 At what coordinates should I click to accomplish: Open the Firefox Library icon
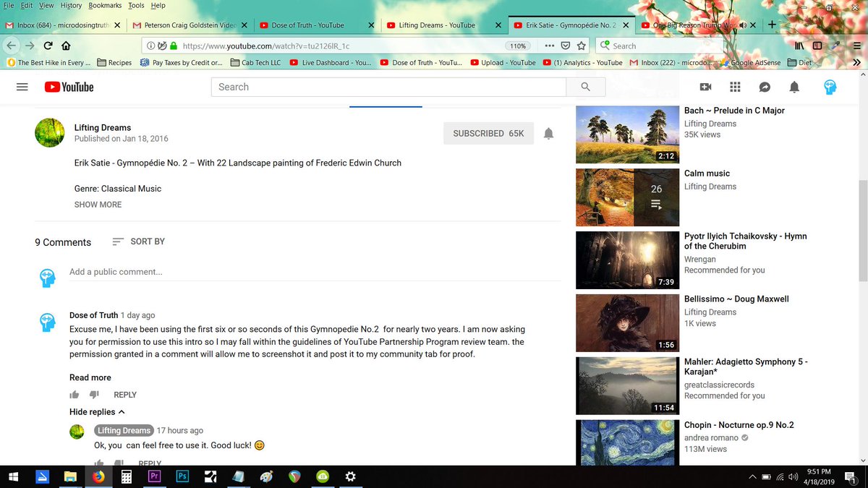[799, 46]
